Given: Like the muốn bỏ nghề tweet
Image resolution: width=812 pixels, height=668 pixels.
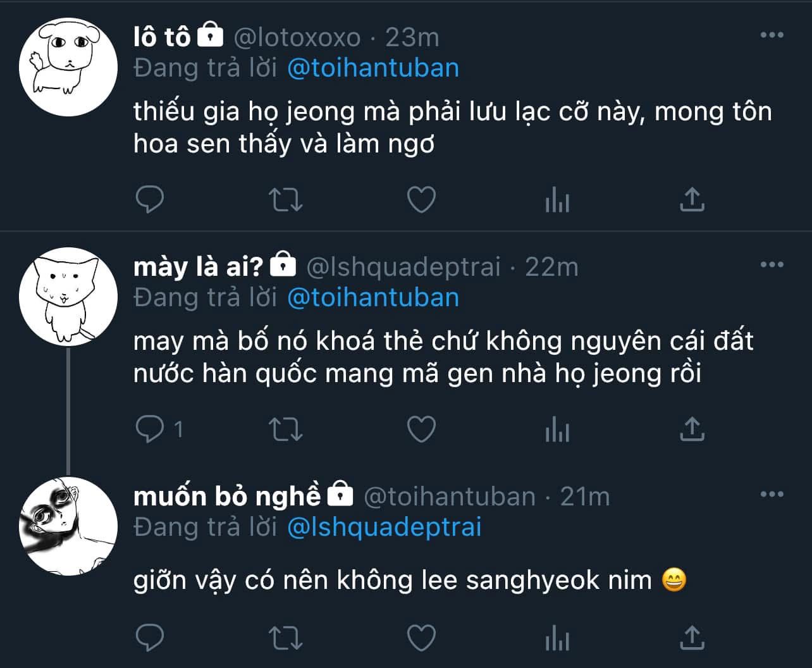Looking at the screenshot, I should pyautogui.click(x=421, y=638).
